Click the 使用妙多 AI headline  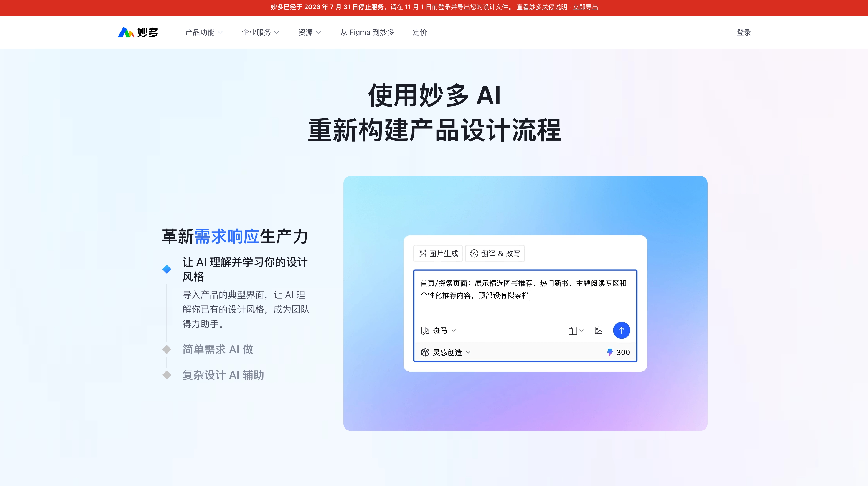click(434, 95)
